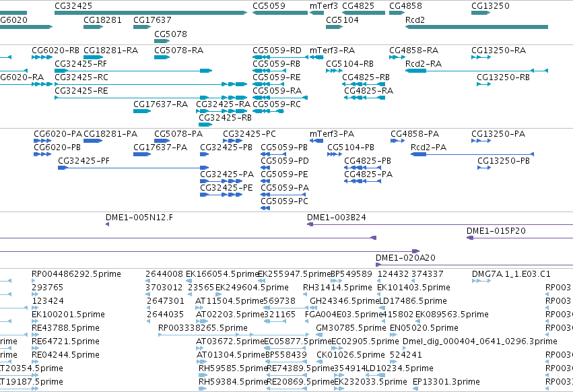The height and width of the screenshot is (392, 573).
Task: Click the CG17637 gene label
Action: (x=152, y=20)
